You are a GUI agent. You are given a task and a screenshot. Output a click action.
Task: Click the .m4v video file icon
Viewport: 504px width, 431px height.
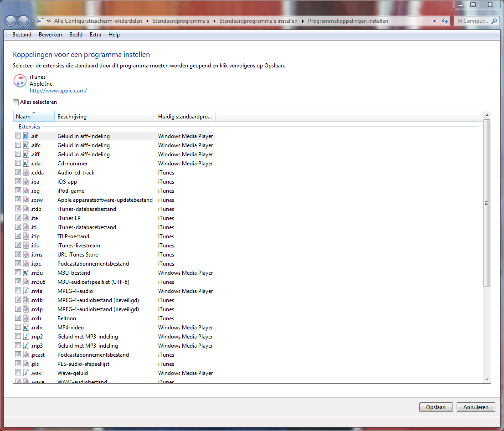tap(26, 328)
